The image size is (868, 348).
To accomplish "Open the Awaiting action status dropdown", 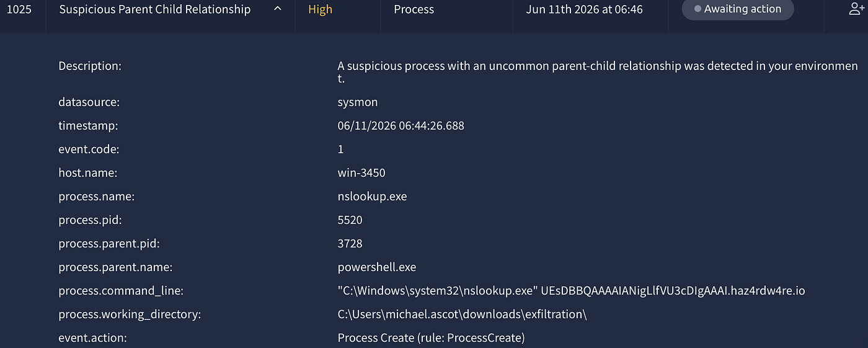I will pos(738,9).
